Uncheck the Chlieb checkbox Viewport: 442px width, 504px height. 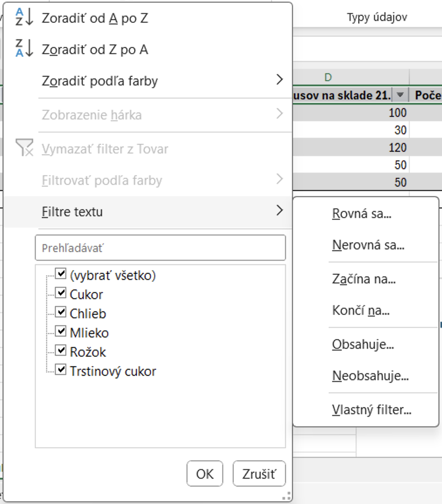61,312
